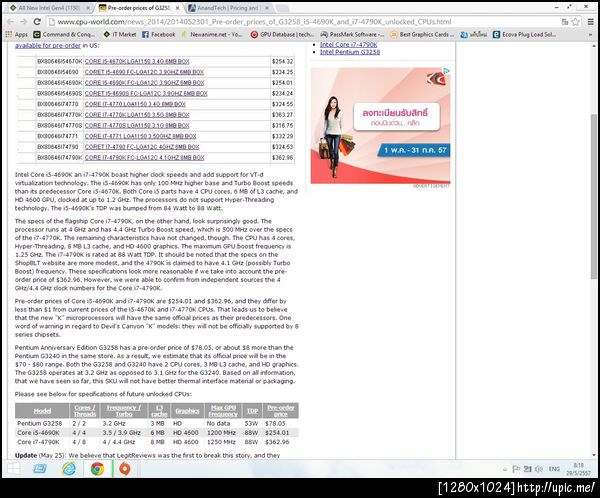Open Intel Core i7-4790K sidebar link

point(349,45)
